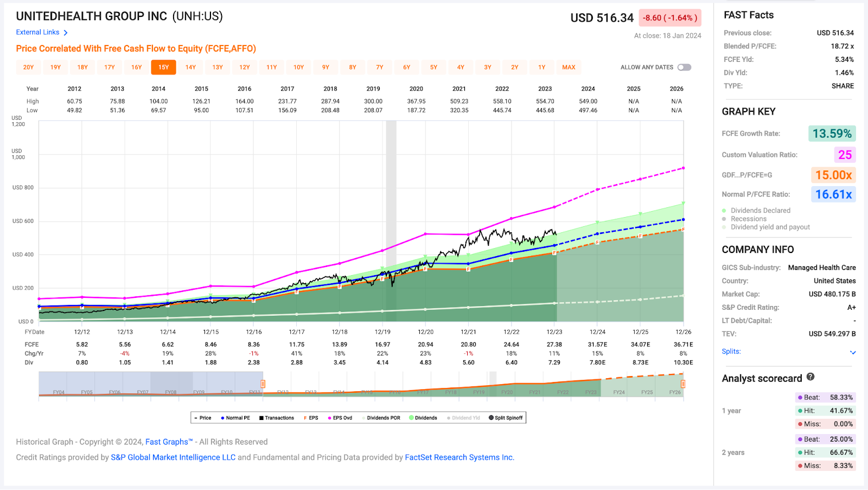Select the 12Y time range tab
The width and height of the screenshot is (868, 490).
click(x=245, y=67)
